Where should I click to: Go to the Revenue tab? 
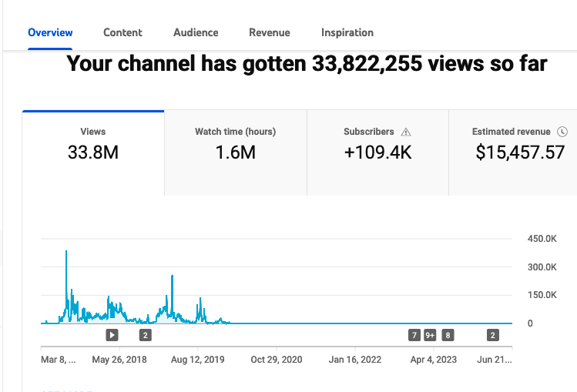pos(270,32)
